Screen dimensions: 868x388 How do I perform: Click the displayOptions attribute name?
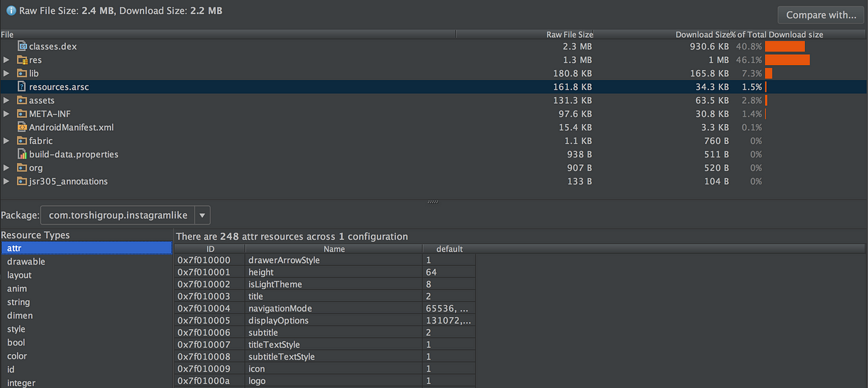point(279,321)
